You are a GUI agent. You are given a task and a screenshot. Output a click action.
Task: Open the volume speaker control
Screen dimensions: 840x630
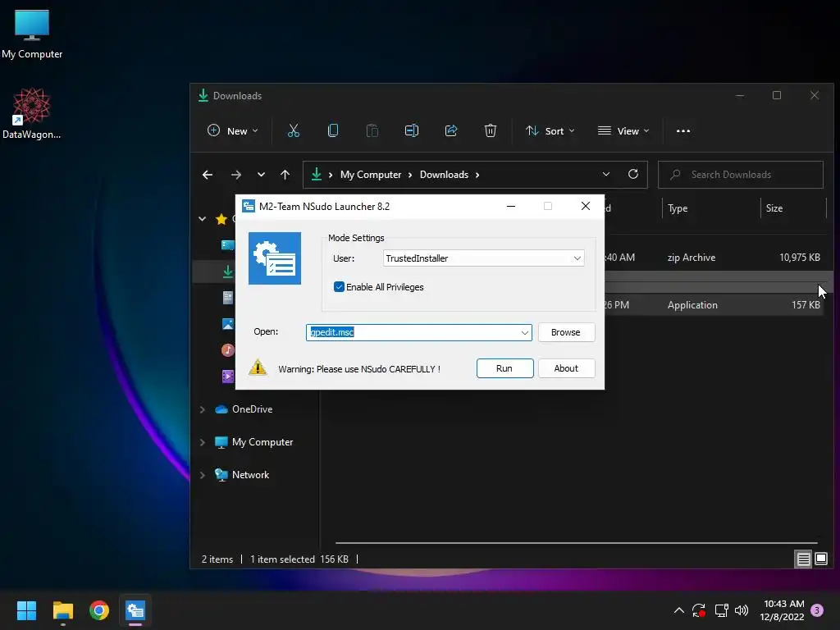[x=742, y=610]
